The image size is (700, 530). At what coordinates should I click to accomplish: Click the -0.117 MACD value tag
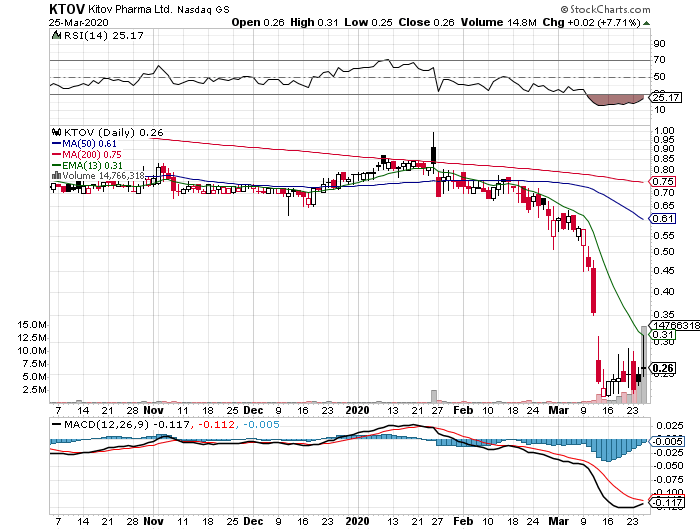pos(664,502)
